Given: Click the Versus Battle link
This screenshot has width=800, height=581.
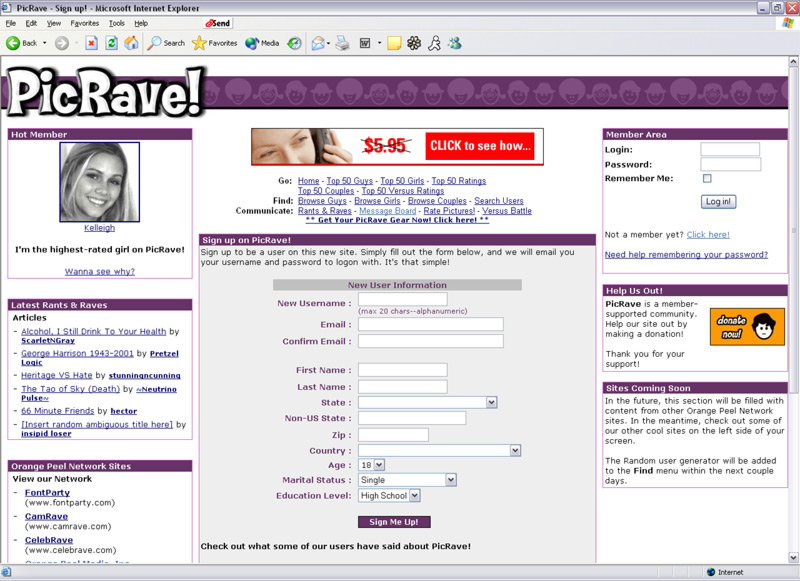Looking at the screenshot, I should coord(507,211).
